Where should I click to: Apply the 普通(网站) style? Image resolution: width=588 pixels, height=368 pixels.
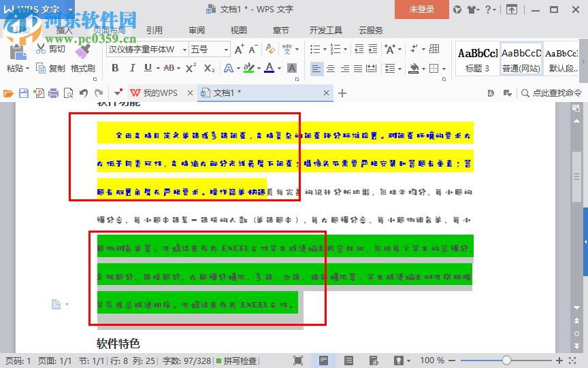[521, 59]
